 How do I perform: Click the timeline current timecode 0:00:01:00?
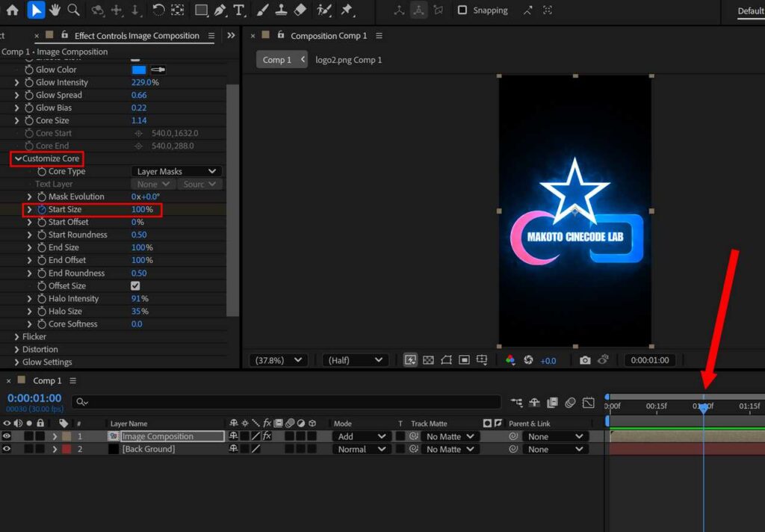pos(34,398)
